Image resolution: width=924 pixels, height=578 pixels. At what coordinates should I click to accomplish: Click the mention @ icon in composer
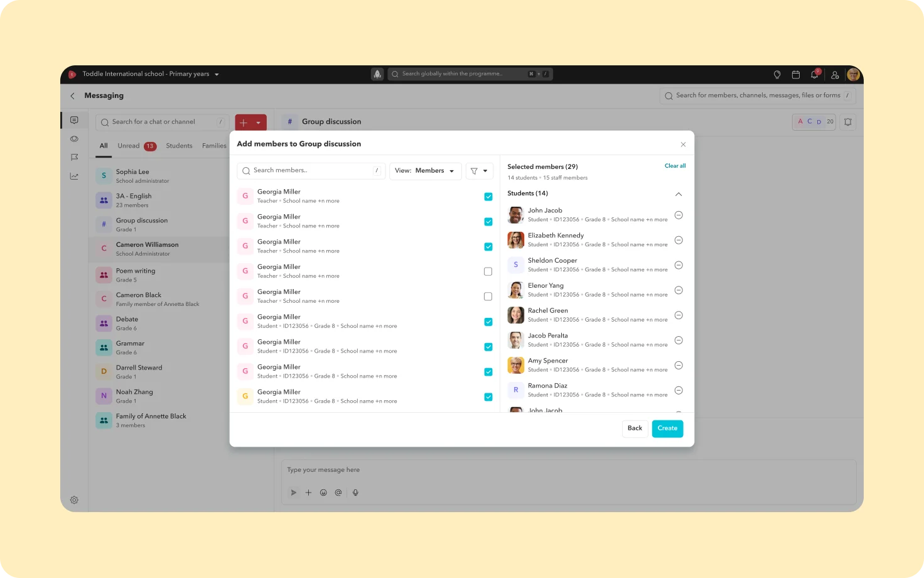click(x=338, y=493)
